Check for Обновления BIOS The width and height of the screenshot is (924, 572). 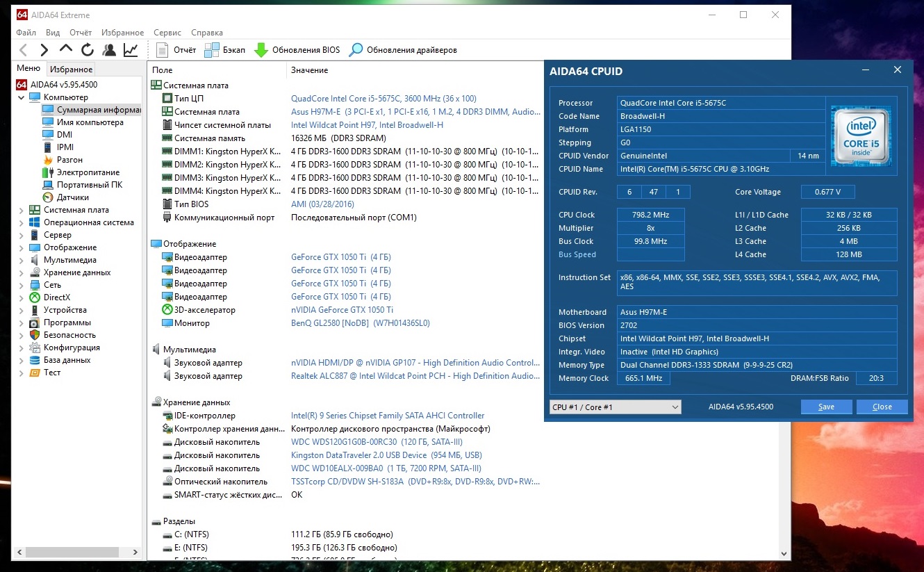297,50
